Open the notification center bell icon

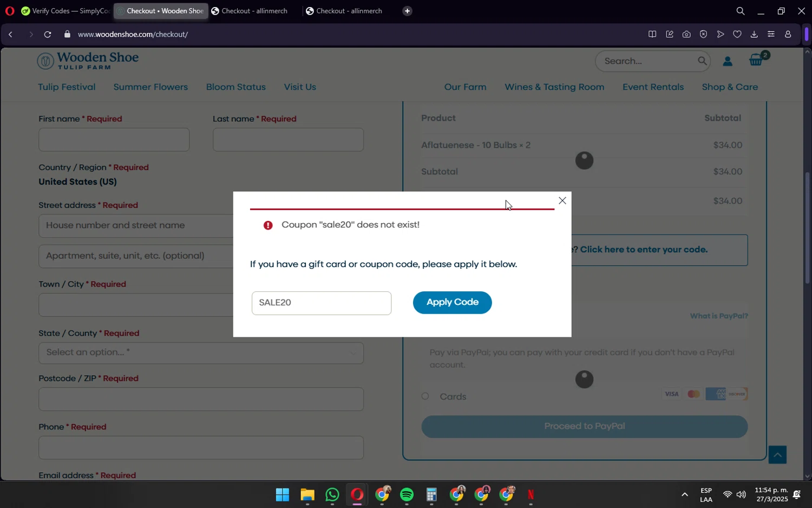coord(797,494)
